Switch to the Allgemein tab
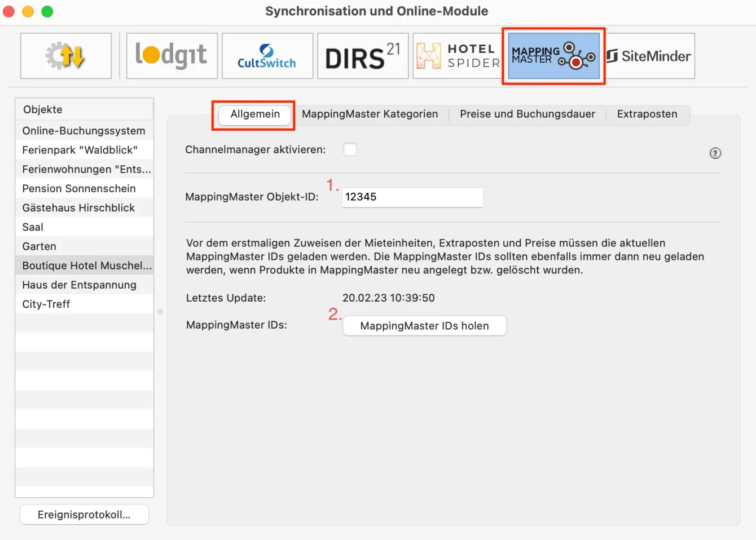 [255, 114]
